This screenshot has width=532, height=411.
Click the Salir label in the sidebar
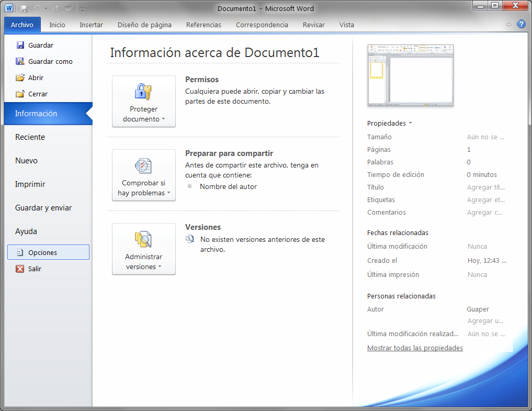pos(35,269)
